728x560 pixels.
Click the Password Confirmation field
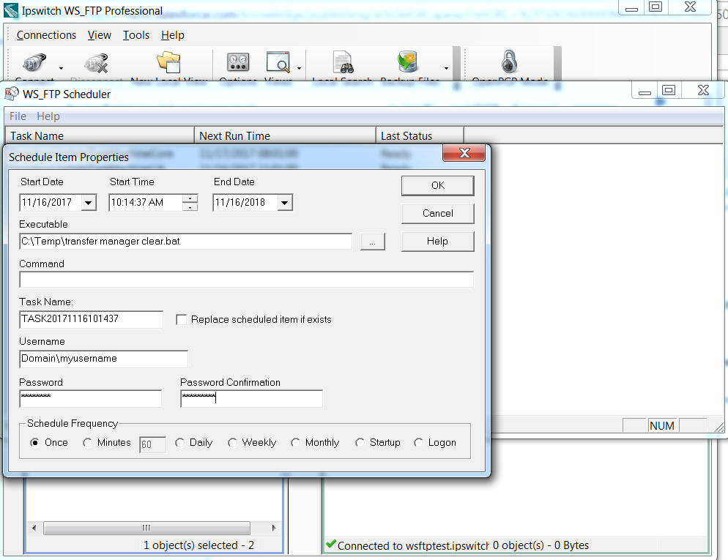coord(251,398)
